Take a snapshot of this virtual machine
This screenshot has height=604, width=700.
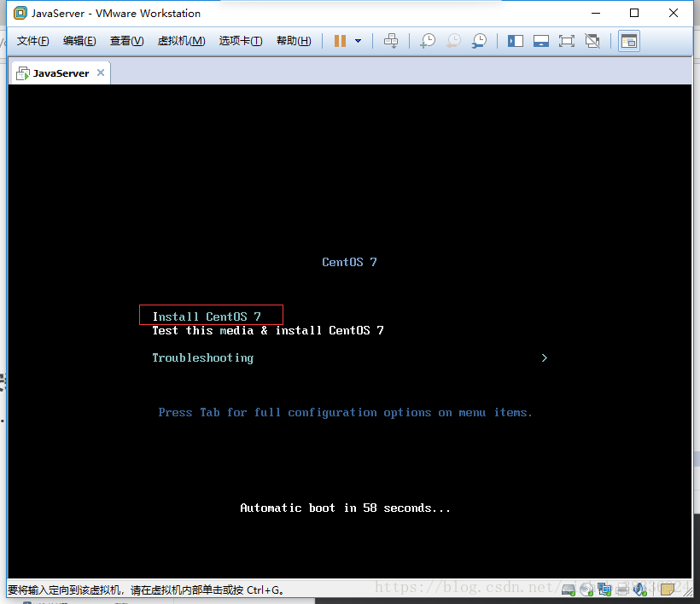click(428, 41)
